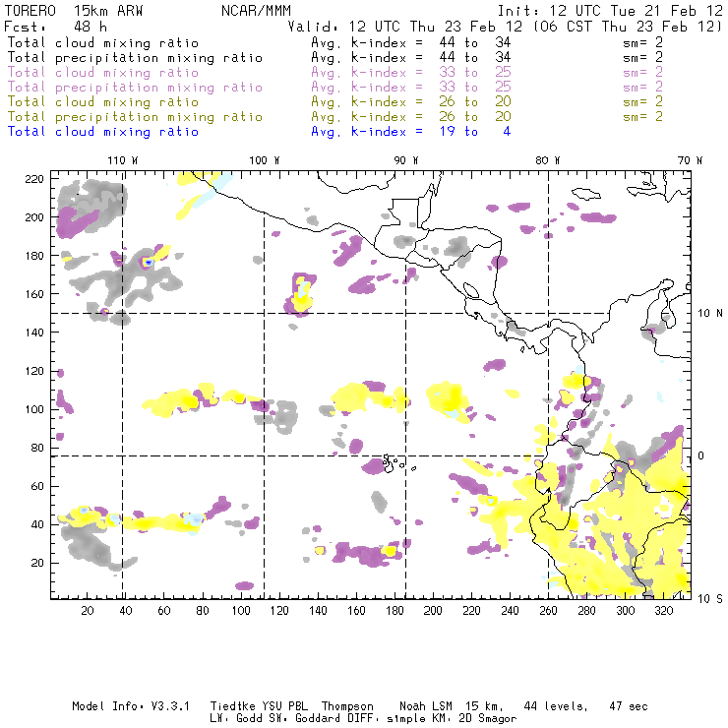Click the "Noah LSM" footer text
728x728 pixels.
[426, 706]
